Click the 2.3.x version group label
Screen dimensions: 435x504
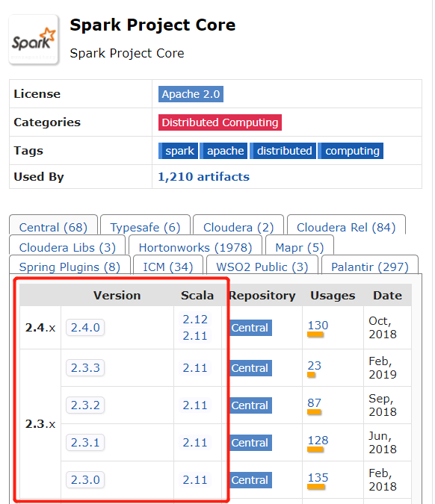pyautogui.click(x=40, y=424)
